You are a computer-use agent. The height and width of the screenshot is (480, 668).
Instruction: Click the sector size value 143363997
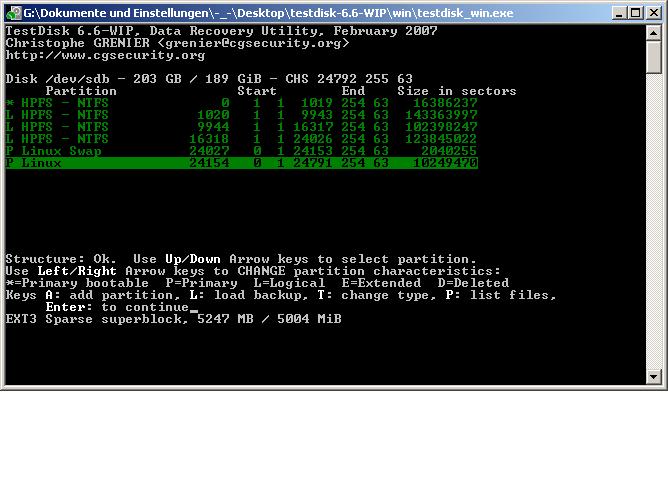click(441, 115)
